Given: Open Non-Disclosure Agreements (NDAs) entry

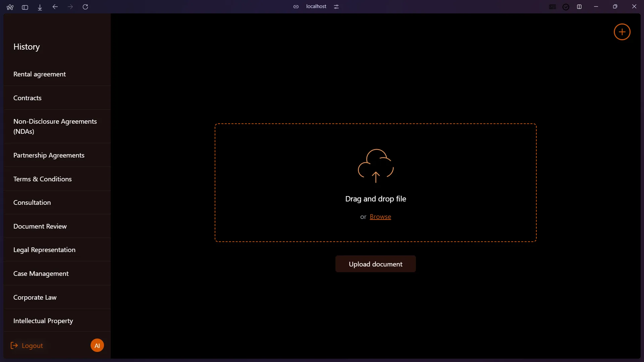Looking at the screenshot, I should click(55, 126).
